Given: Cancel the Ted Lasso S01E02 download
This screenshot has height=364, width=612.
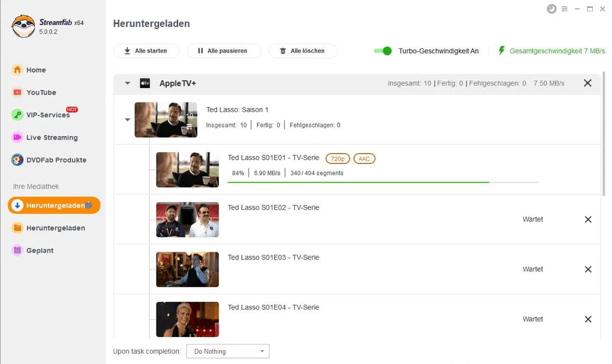Looking at the screenshot, I should pos(588,219).
